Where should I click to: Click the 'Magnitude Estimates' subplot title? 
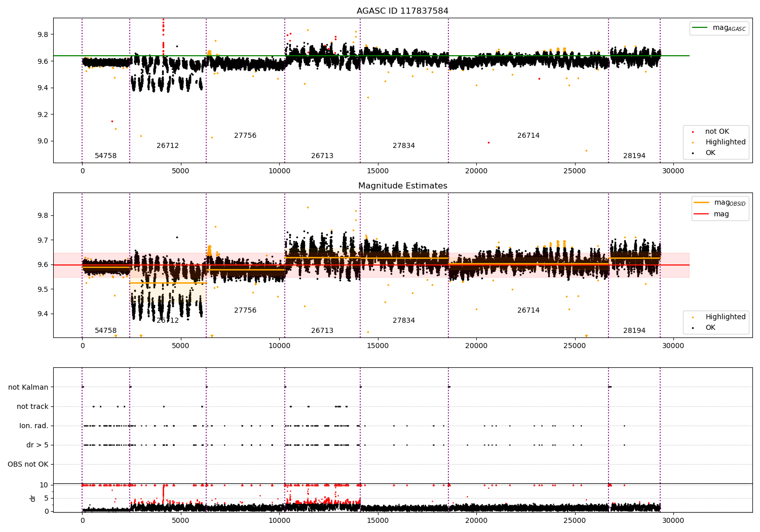tap(402, 186)
